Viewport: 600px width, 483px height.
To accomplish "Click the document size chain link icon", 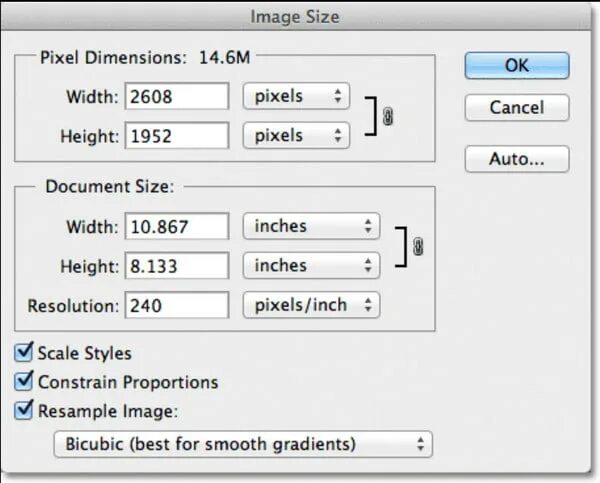I will tap(417, 246).
